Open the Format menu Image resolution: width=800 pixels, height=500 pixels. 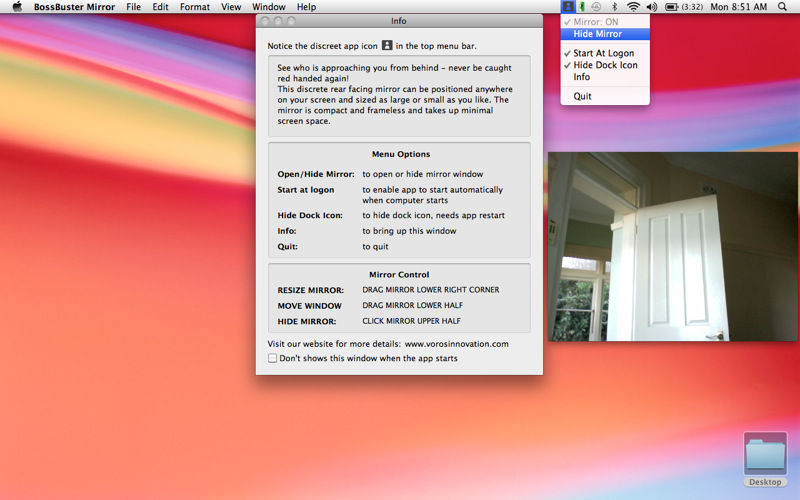[x=195, y=7]
